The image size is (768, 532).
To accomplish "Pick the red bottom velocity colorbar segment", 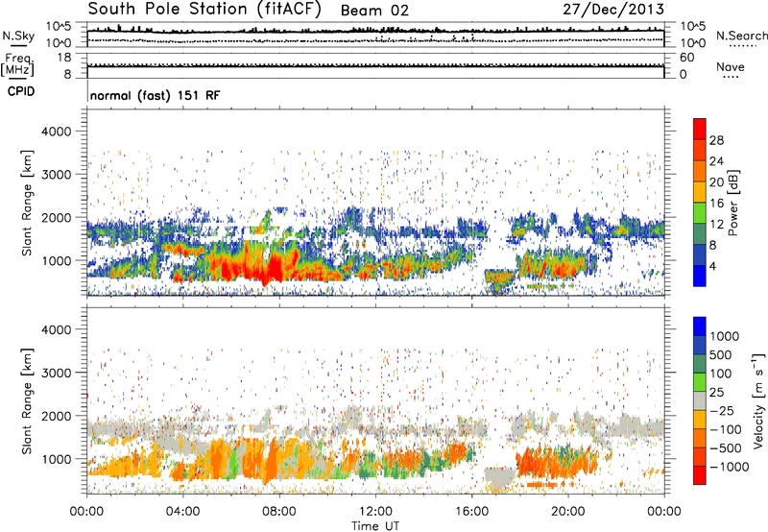I will point(700,475).
